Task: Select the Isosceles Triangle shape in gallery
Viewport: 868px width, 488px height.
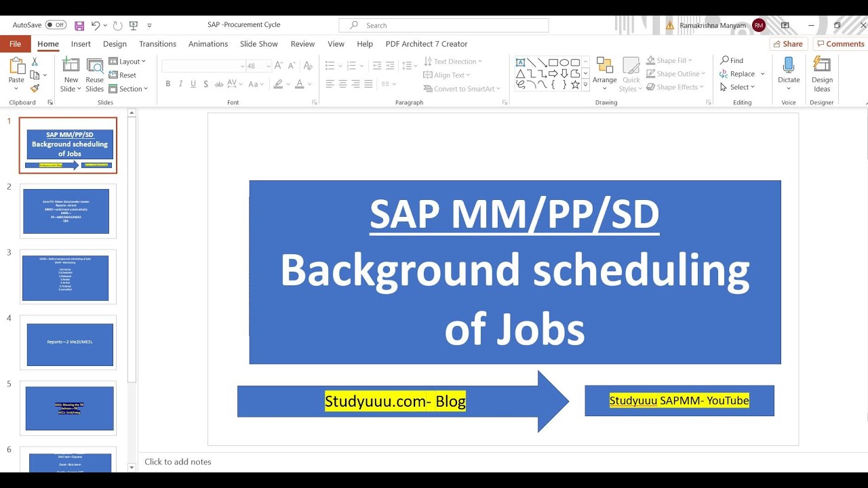Action: pyautogui.click(x=521, y=73)
